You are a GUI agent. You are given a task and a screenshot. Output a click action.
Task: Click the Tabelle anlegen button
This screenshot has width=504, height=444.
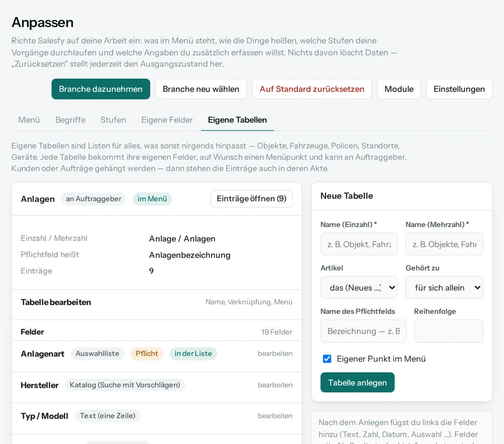point(358,382)
